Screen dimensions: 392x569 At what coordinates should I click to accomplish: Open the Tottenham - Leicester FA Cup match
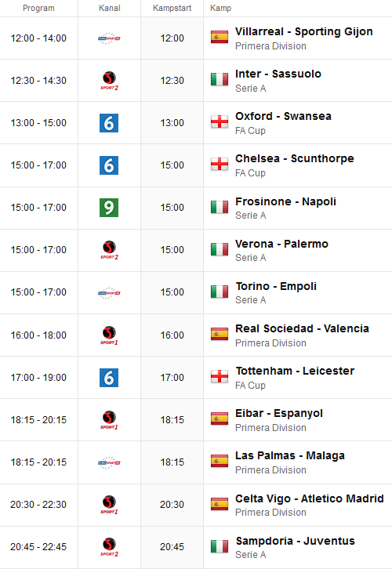pyautogui.click(x=295, y=371)
